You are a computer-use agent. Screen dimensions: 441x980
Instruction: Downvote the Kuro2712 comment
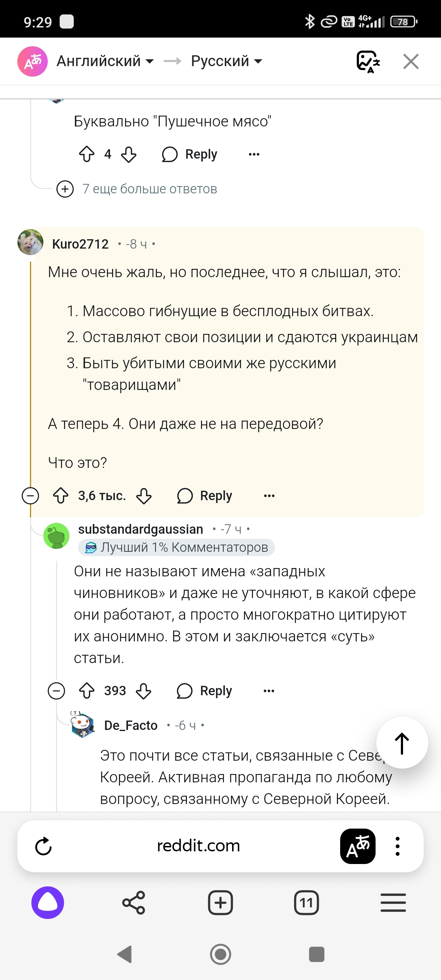pos(144,496)
